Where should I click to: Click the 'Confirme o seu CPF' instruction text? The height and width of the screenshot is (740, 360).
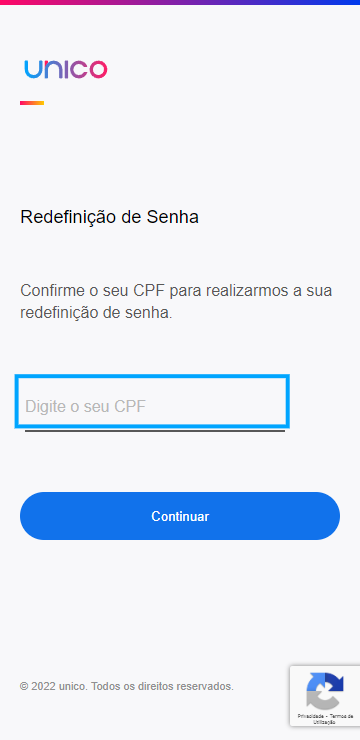pyautogui.click(x=176, y=301)
